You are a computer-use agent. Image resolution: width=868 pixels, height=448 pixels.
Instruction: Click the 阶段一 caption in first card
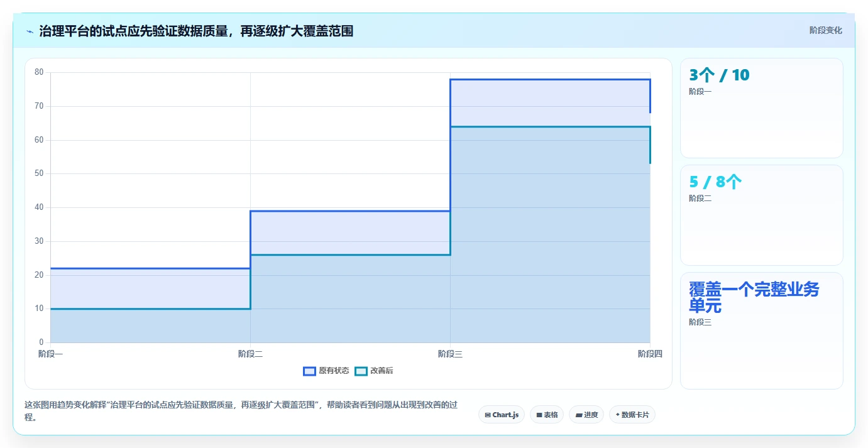[x=700, y=92]
